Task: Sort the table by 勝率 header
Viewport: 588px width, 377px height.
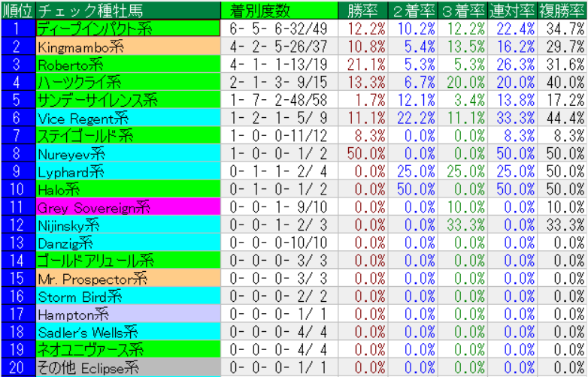Action: pyautogui.click(x=366, y=10)
